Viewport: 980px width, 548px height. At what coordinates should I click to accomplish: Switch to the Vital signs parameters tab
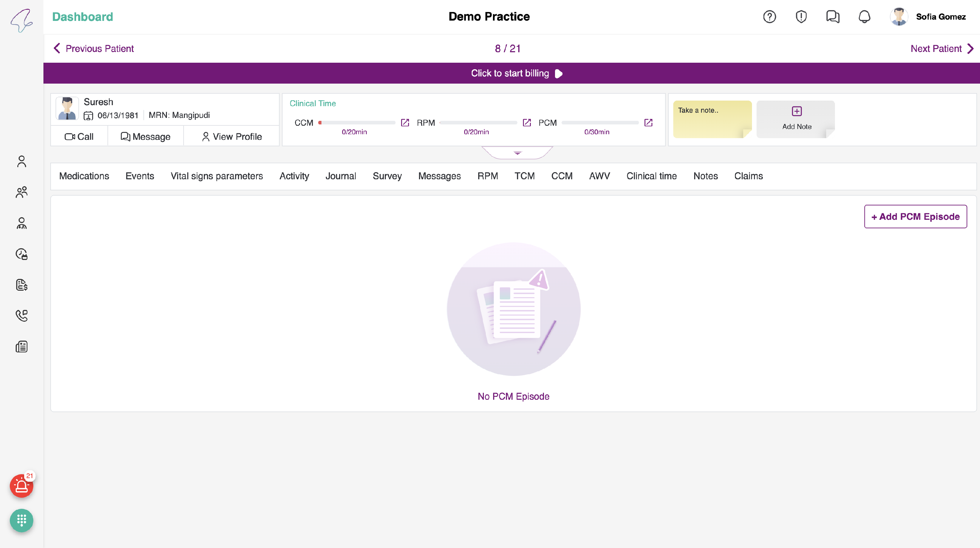click(x=217, y=176)
